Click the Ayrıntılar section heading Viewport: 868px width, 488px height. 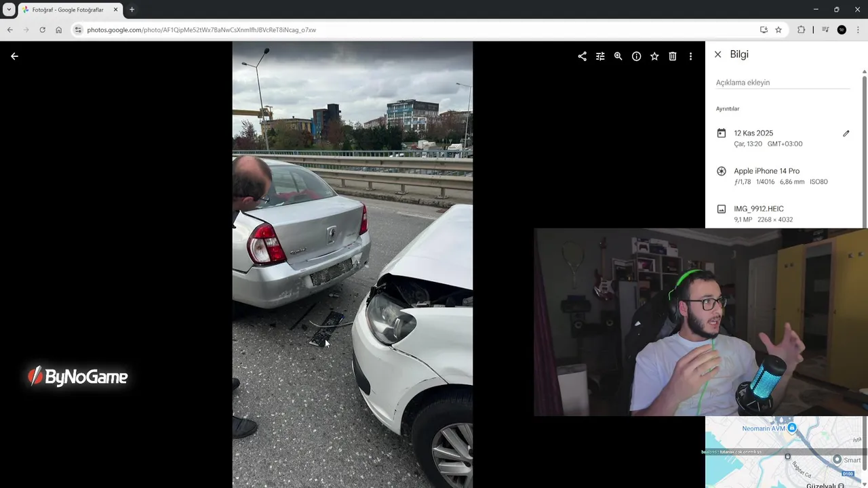[x=728, y=108]
